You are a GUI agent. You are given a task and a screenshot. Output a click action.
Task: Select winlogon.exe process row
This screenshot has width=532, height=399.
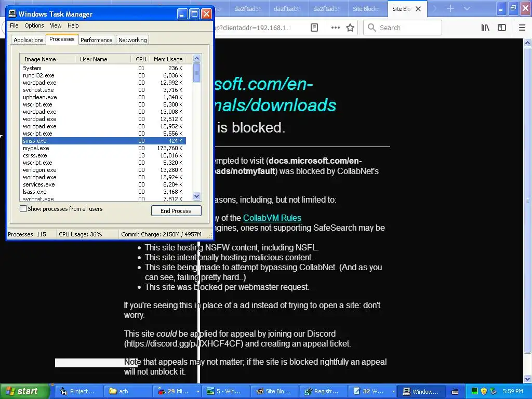pos(104,170)
